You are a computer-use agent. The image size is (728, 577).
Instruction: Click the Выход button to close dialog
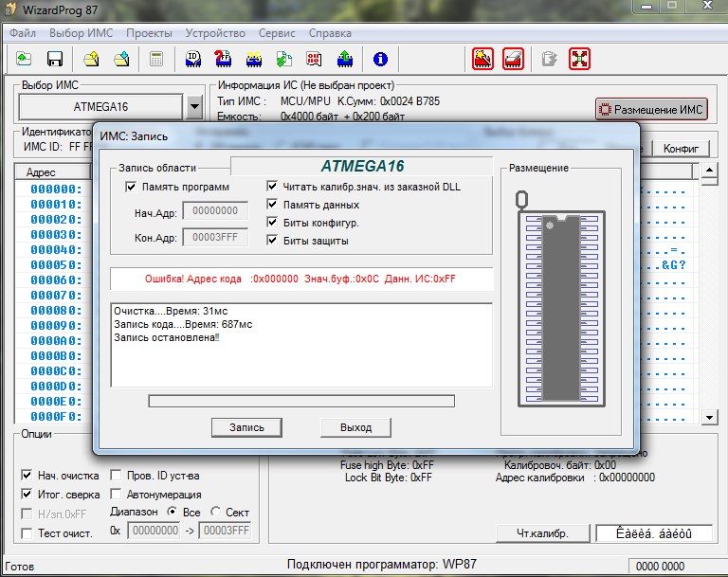pos(355,427)
